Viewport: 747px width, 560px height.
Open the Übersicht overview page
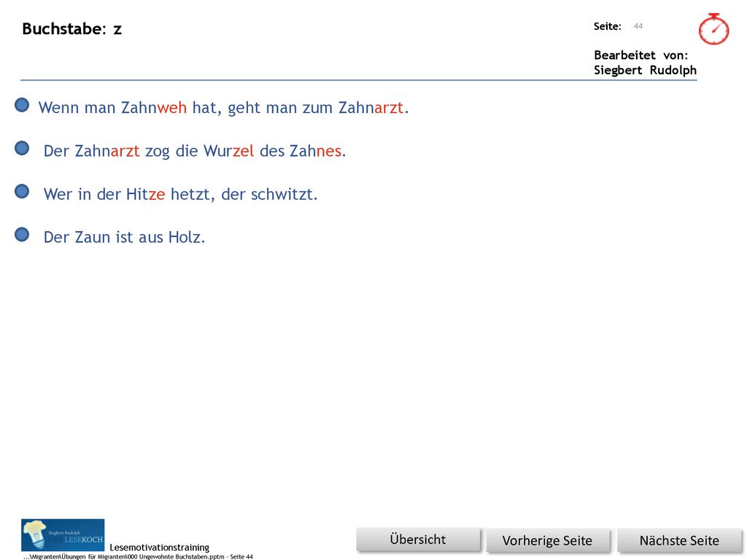point(418,540)
